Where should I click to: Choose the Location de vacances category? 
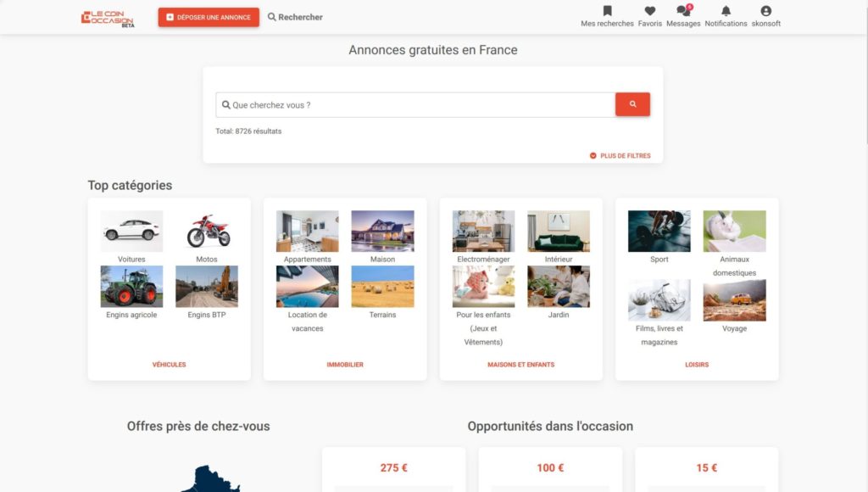point(307,286)
